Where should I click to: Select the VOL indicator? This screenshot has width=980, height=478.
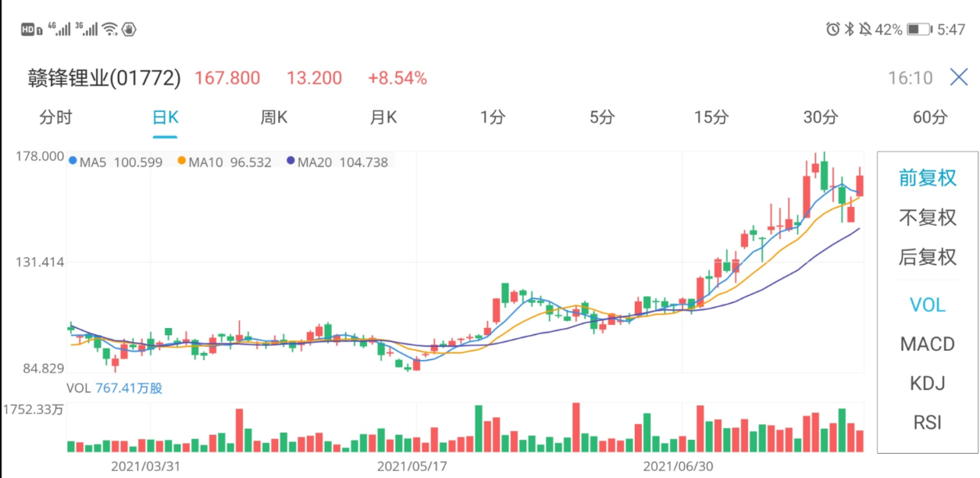[x=928, y=305]
